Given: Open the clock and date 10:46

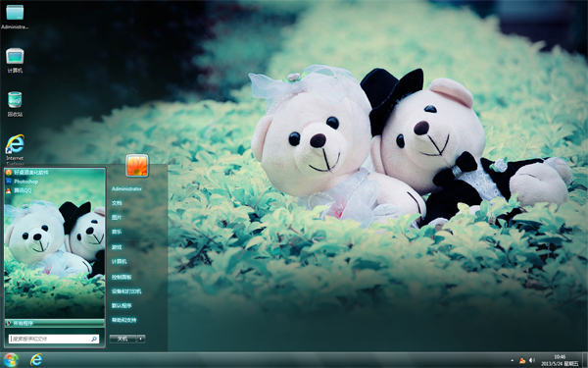Looking at the screenshot, I should pos(560,360).
